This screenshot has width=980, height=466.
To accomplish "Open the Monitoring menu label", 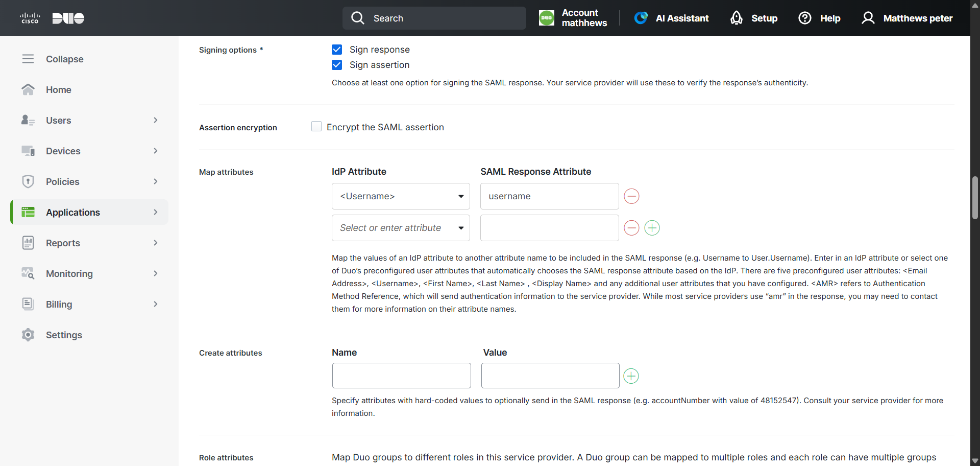I will coord(69,273).
